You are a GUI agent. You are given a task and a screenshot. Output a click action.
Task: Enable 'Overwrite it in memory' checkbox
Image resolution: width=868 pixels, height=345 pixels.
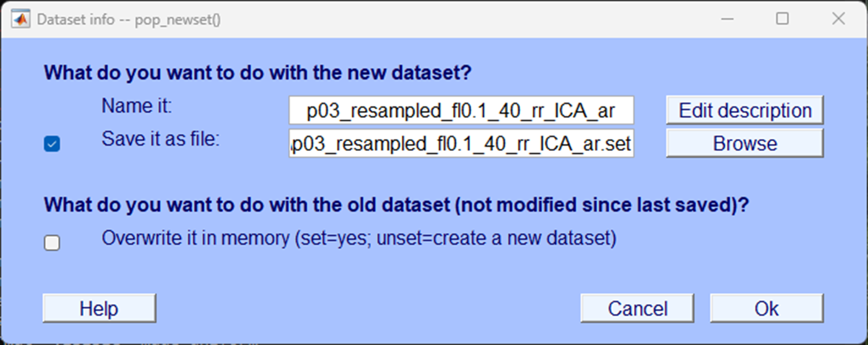click(x=52, y=243)
